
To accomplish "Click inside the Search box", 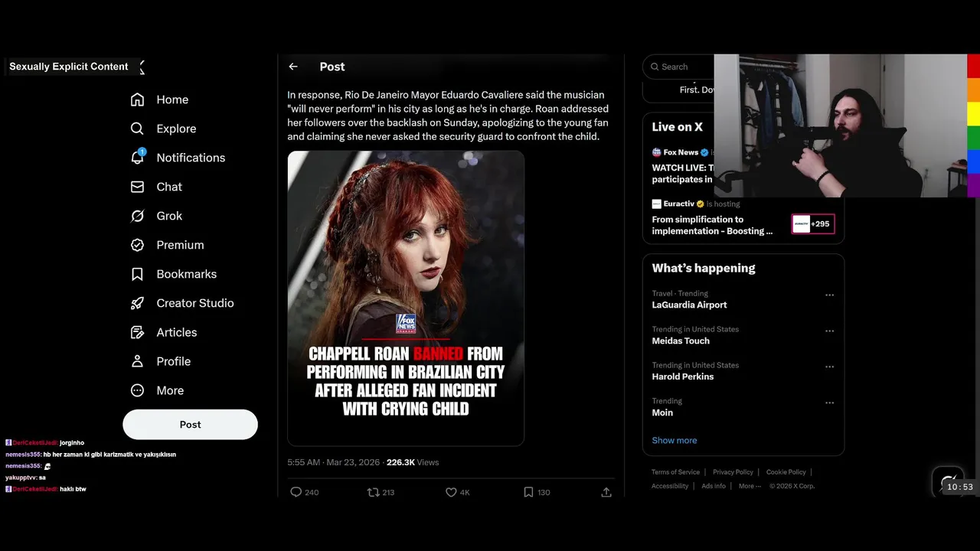I will [x=679, y=67].
